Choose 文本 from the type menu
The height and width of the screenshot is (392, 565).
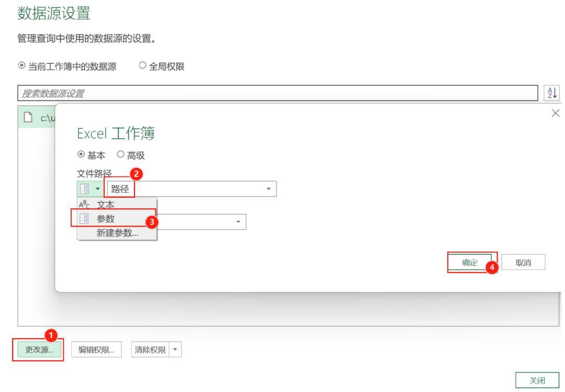point(105,205)
